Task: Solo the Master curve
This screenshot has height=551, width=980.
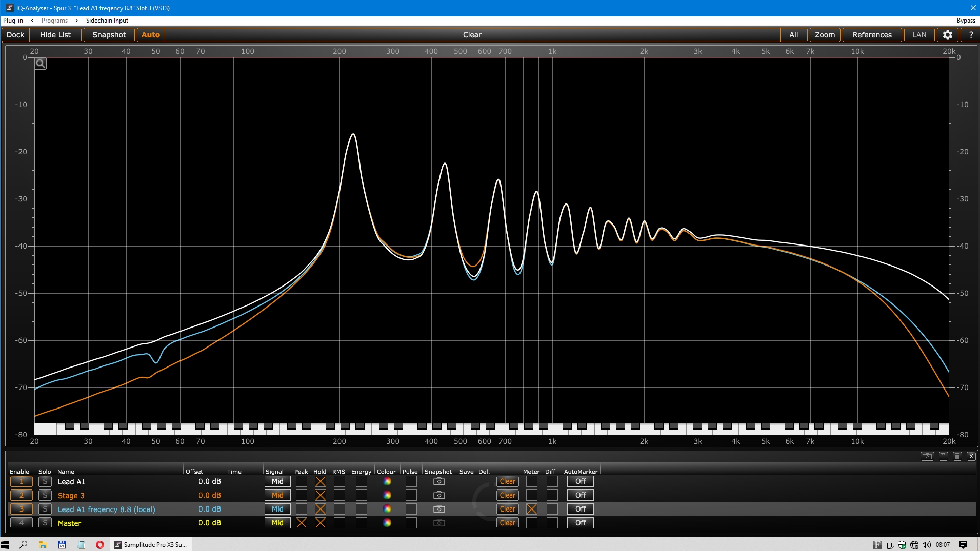Action: (x=45, y=523)
